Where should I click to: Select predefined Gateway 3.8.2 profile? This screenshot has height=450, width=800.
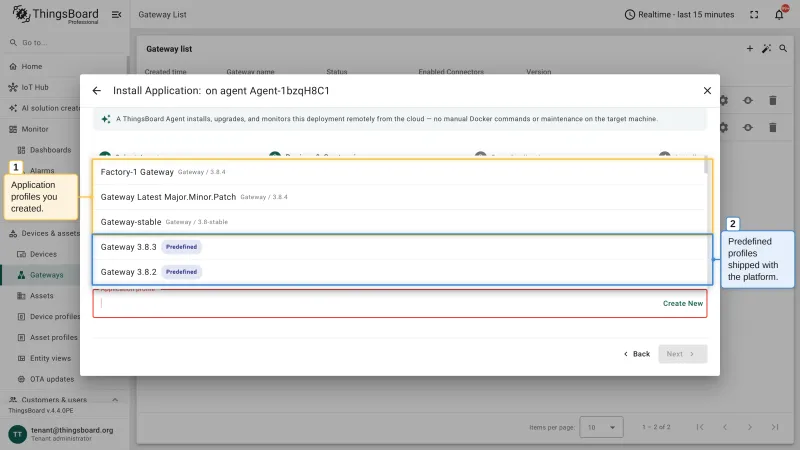(x=399, y=272)
